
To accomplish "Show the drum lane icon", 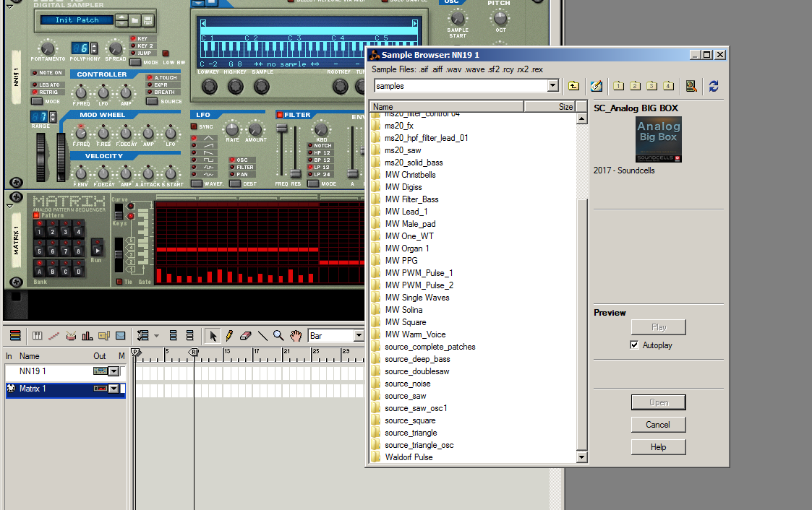I will [70, 336].
